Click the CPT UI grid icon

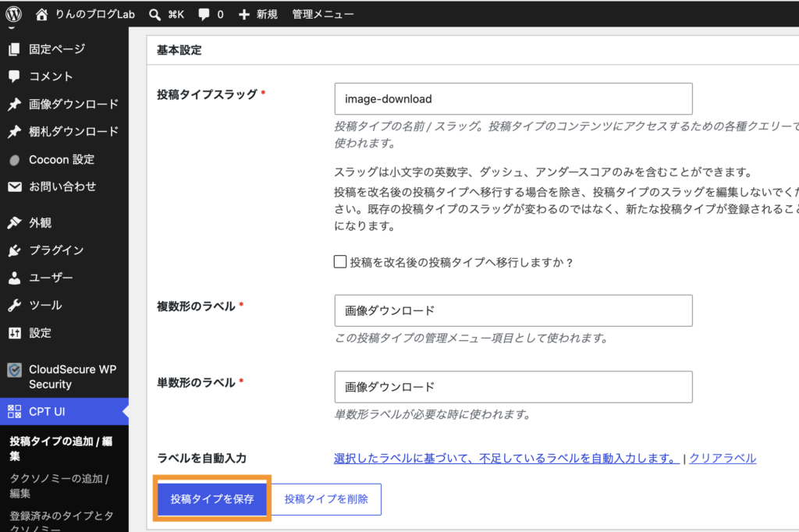14,411
